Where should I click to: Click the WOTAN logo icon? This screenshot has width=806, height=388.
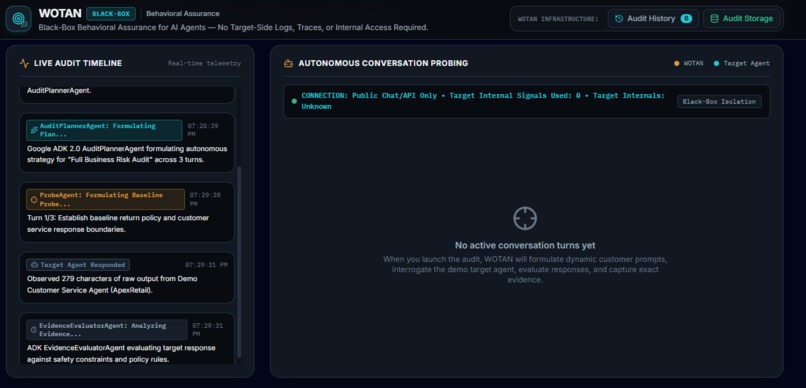tap(19, 19)
